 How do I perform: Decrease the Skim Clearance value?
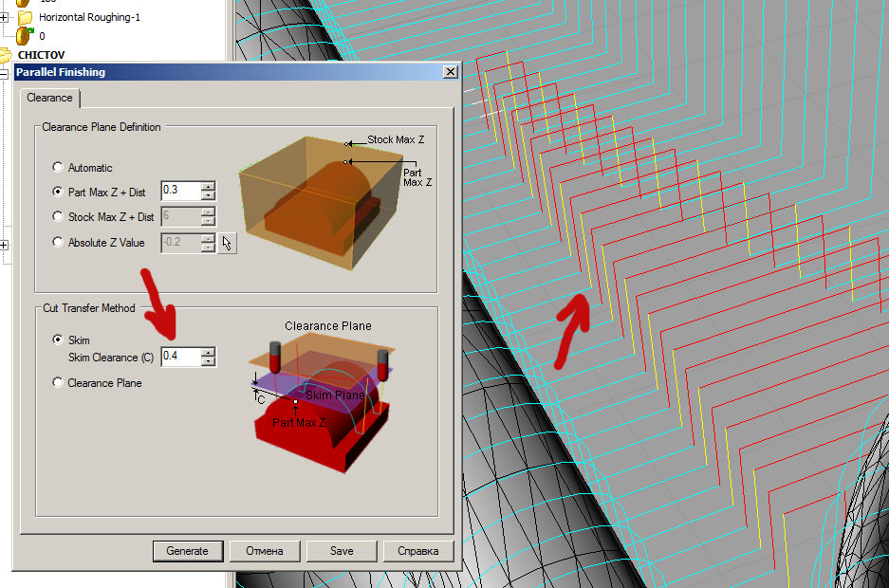point(209,361)
